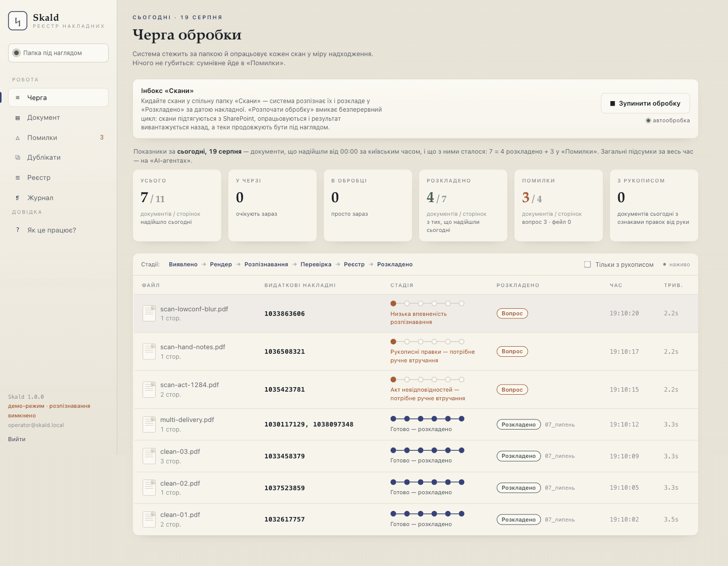Viewport: 728px width, 566px height.
Task: Open Дублікати section
Action: (x=58, y=158)
